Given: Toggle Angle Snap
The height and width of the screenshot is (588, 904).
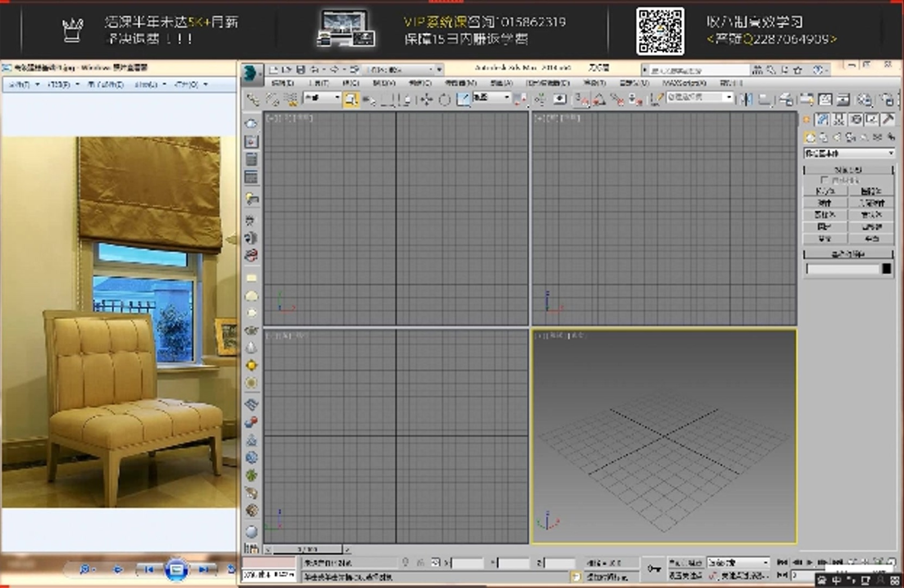Looking at the screenshot, I should pyautogui.click(x=599, y=99).
